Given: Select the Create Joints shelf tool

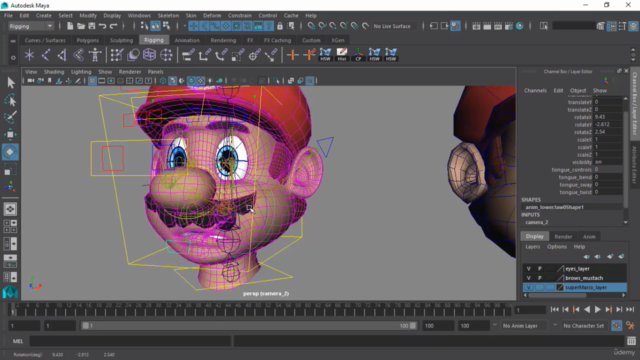Looking at the screenshot, I should coord(46,55).
